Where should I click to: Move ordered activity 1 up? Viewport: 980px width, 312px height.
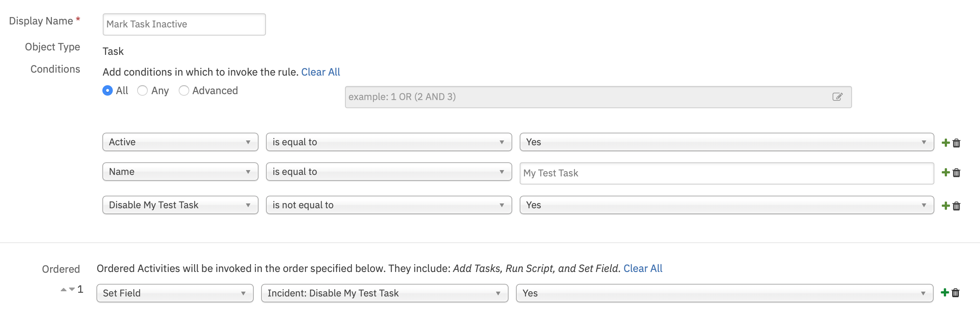(x=63, y=289)
